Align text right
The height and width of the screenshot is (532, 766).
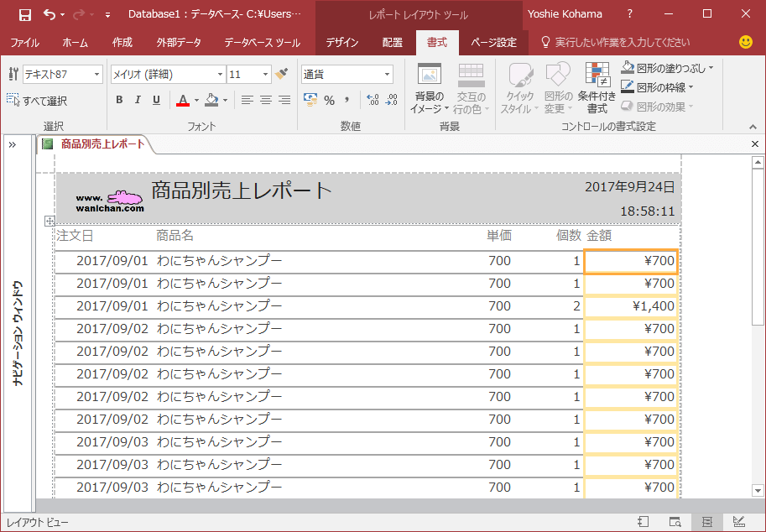(284, 100)
